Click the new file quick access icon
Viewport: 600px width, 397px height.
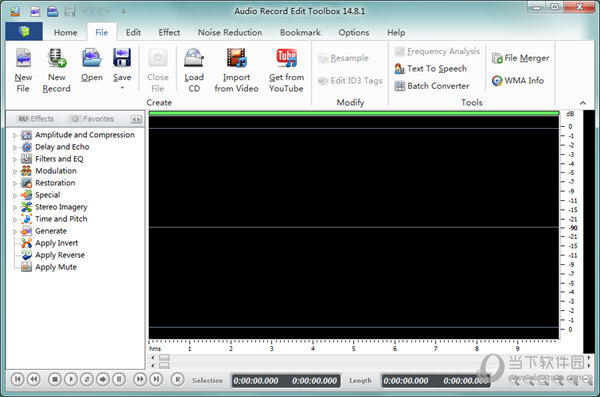coord(35,11)
